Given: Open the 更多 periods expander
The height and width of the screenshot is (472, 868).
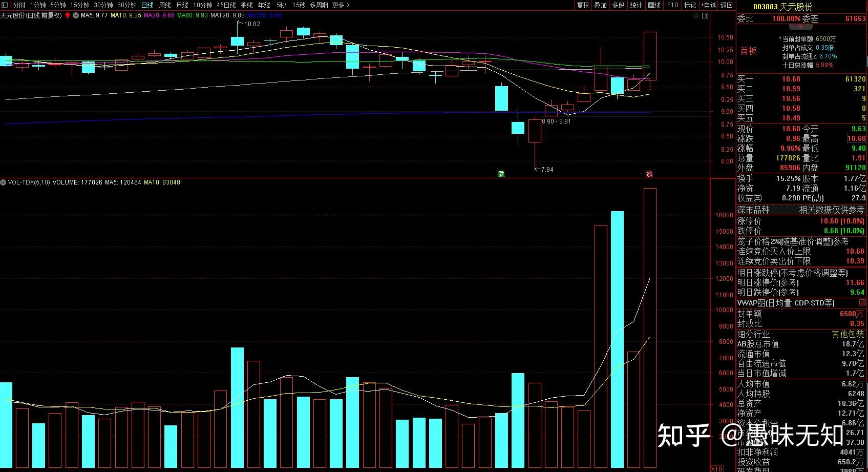Looking at the screenshot, I should pos(341,5).
